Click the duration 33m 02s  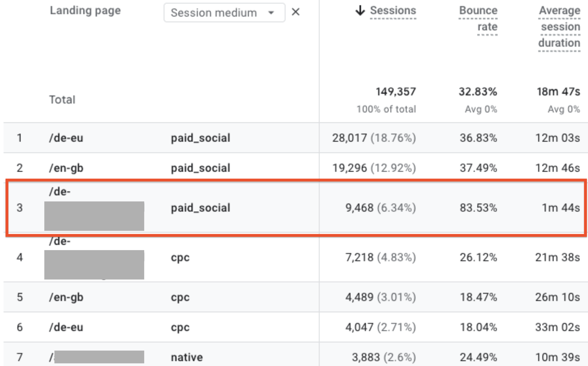click(558, 327)
